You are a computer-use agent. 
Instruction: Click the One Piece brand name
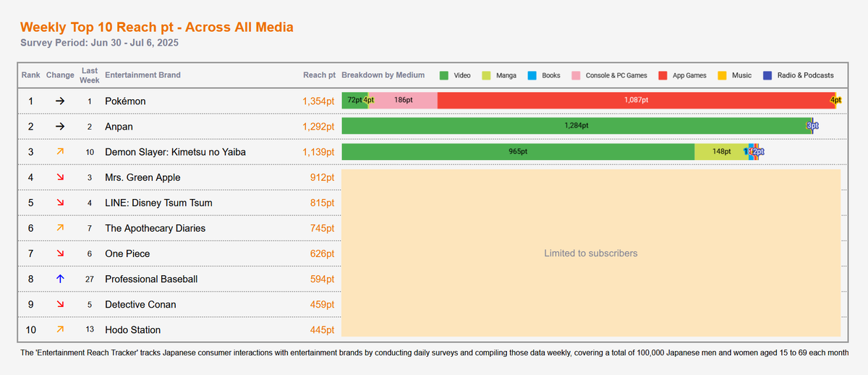128,253
